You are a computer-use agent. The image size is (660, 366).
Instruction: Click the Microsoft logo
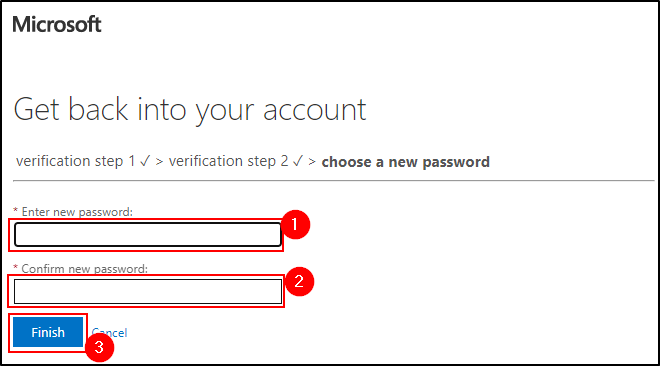pyautogui.click(x=57, y=24)
